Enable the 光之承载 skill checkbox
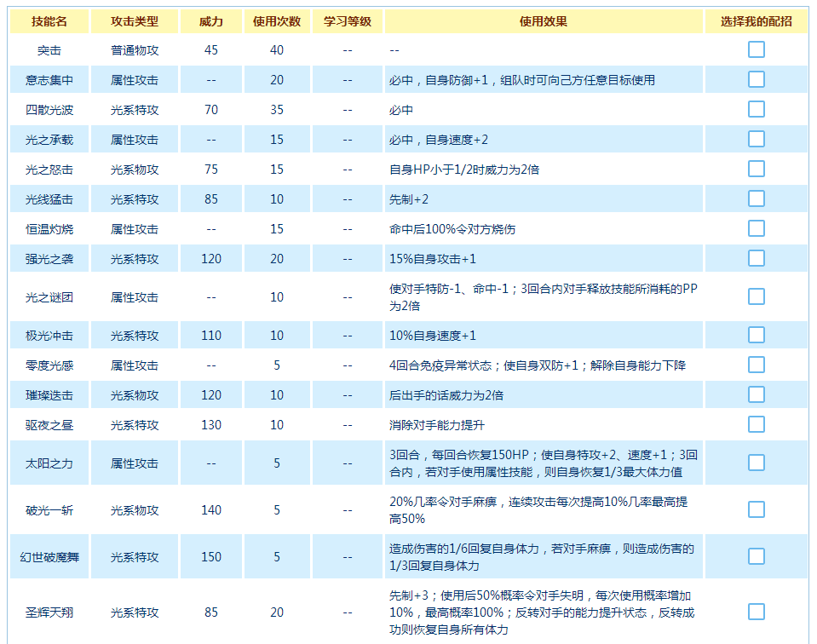 click(x=756, y=139)
